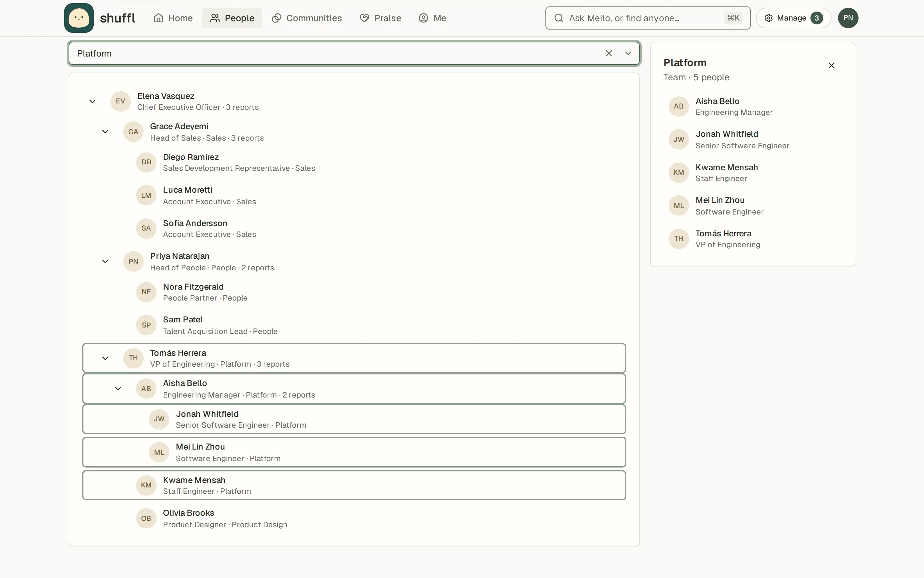Image resolution: width=924 pixels, height=578 pixels.
Task: Open Tomás Herrera in the Platform panel
Action: (752, 239)
